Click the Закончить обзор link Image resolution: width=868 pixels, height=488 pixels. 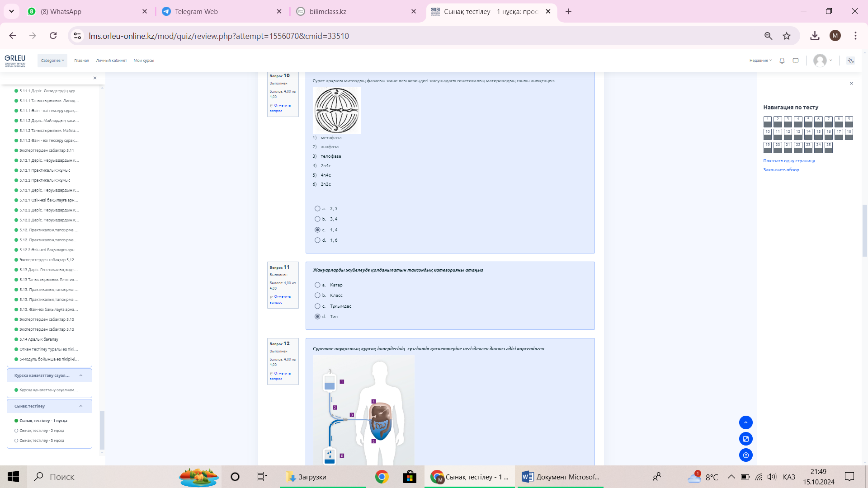tap(781, 170)
